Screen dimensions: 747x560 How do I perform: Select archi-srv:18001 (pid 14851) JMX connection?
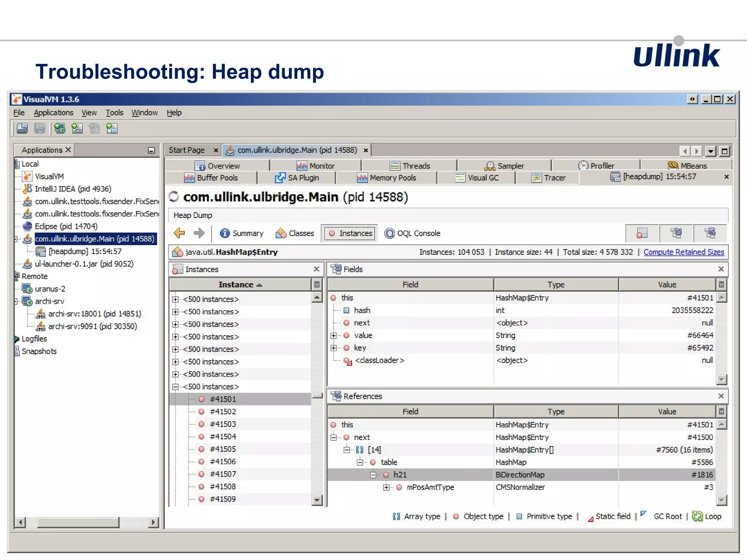[94, 314]
